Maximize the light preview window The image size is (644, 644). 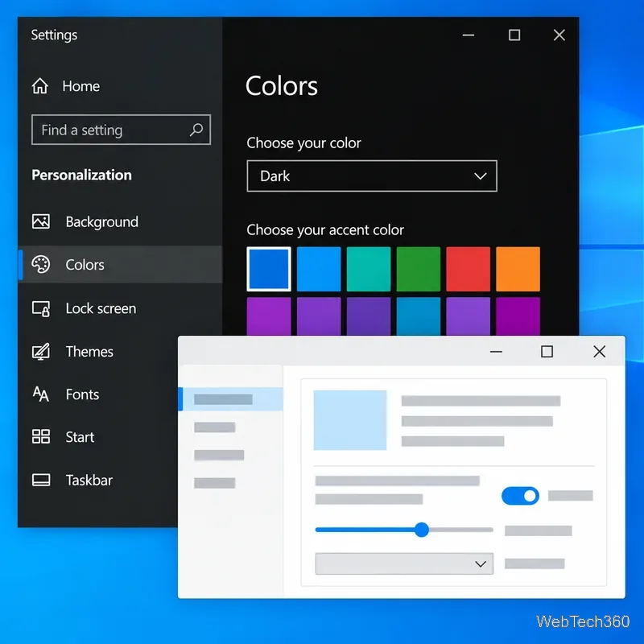point(547,352)
